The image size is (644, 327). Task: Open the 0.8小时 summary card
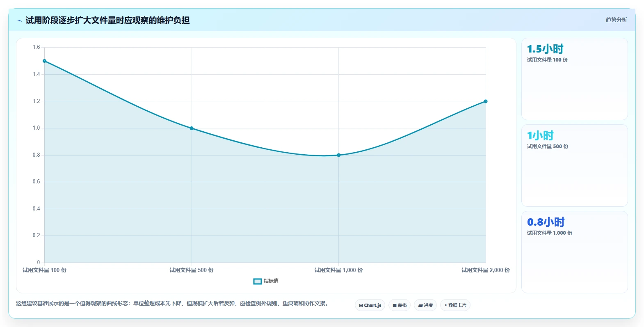(x=574, y=252)
